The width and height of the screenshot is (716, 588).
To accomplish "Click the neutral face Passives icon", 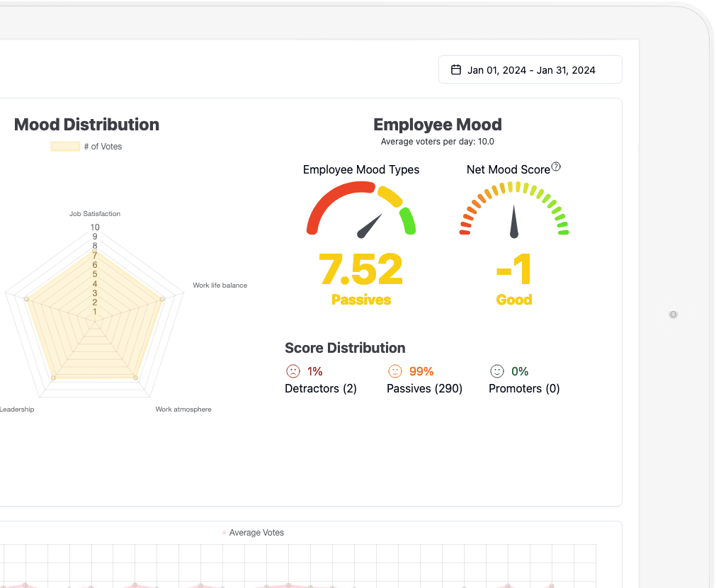I will (x=395, y=371).
